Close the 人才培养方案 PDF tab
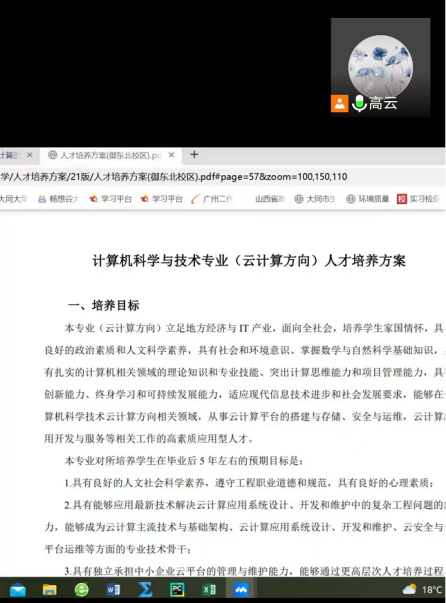This screenshot has height=603, width=446. point(171,155)
